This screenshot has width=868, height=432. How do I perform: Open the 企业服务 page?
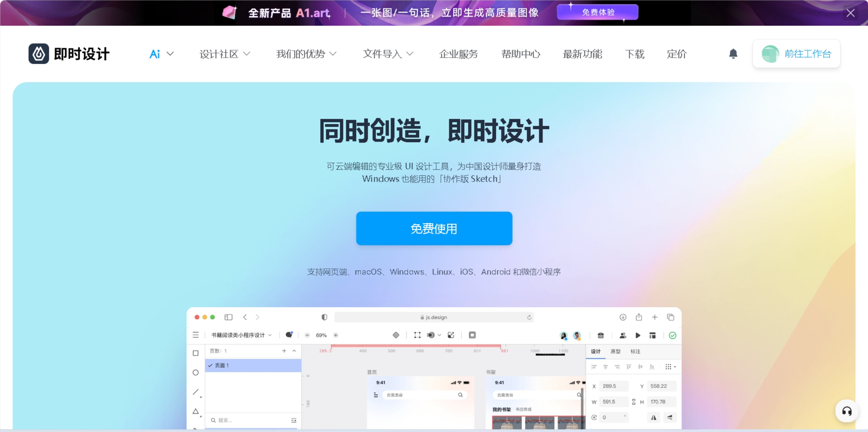459,54
